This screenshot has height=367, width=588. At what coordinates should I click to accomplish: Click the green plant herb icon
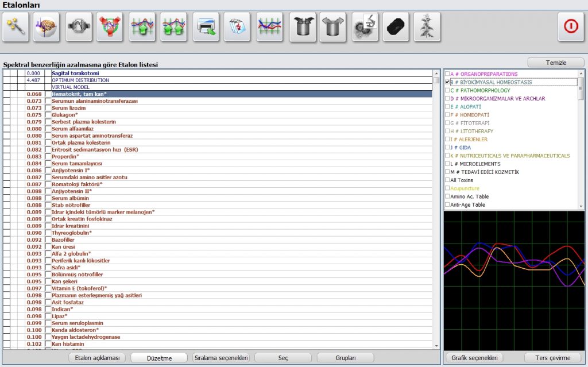(x=427, y=27)
